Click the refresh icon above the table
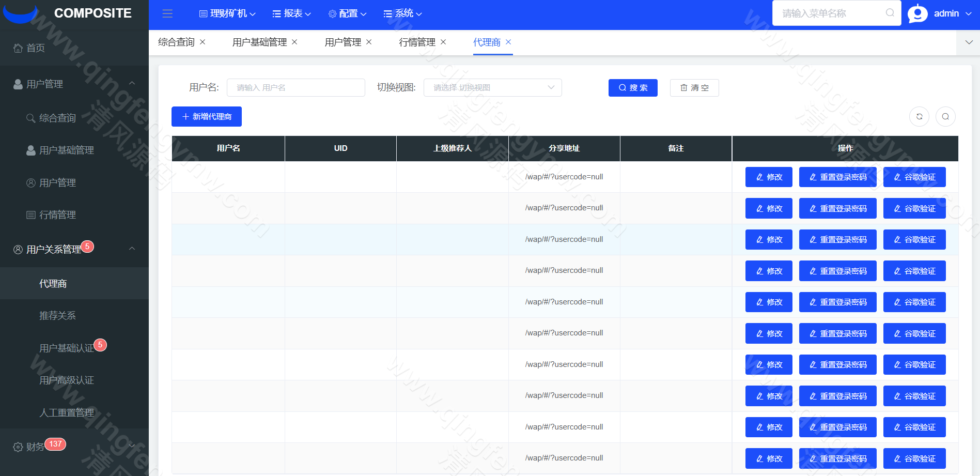The image size is (980, 476). point(919,116)
